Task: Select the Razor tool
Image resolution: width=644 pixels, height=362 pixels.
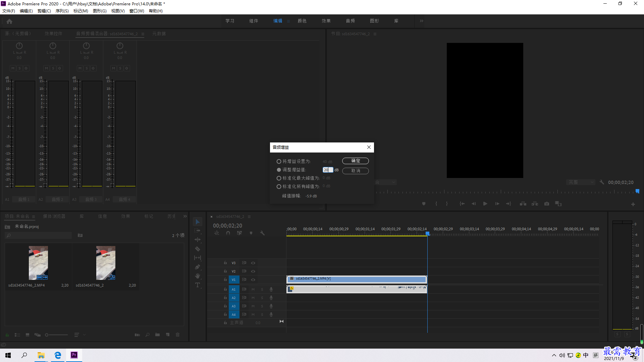Action: click(198, 249)
